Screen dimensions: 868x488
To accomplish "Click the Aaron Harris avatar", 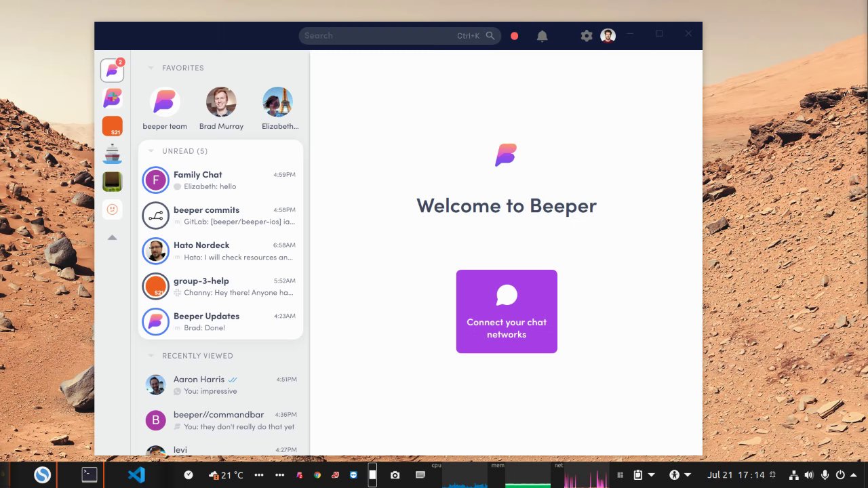I will point(156,385).
